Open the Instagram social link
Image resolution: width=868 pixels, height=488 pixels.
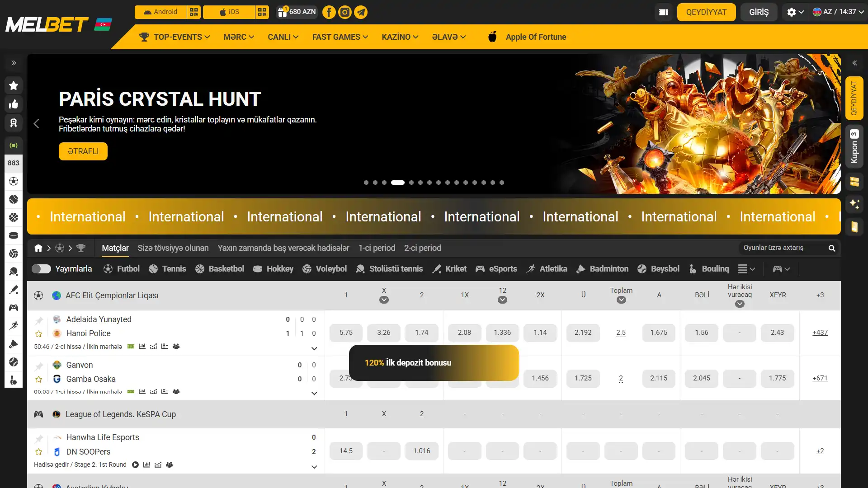tap(344, 12)
